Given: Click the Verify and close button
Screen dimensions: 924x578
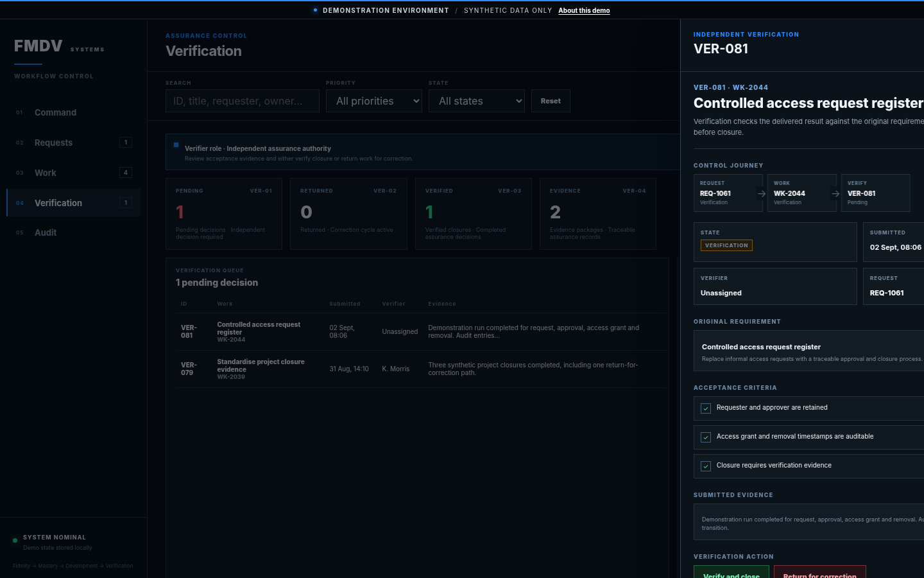Looking at the screenshot, I should (732, 572).
